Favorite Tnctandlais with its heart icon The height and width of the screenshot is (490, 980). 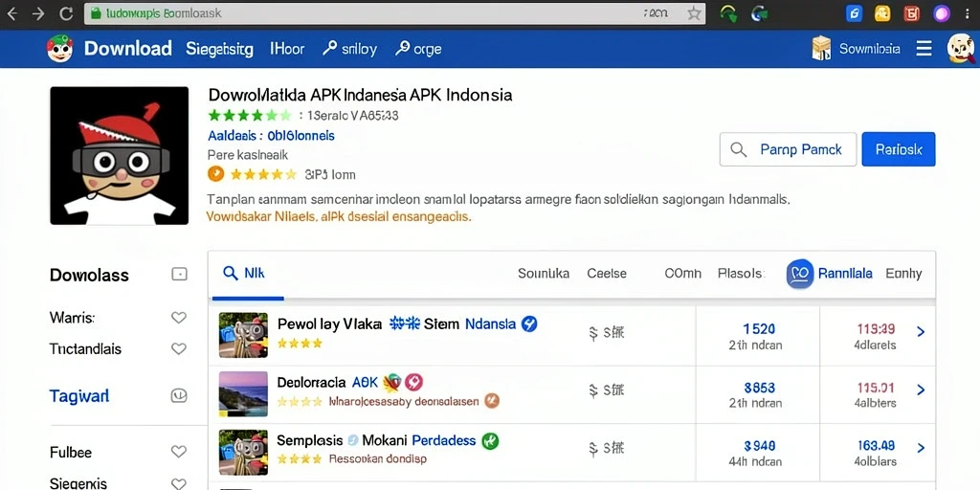point(179,348)
